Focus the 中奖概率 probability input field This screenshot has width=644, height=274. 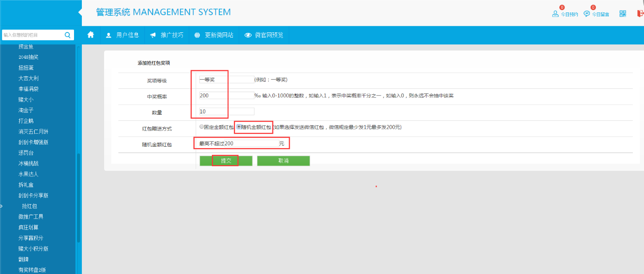226,96
